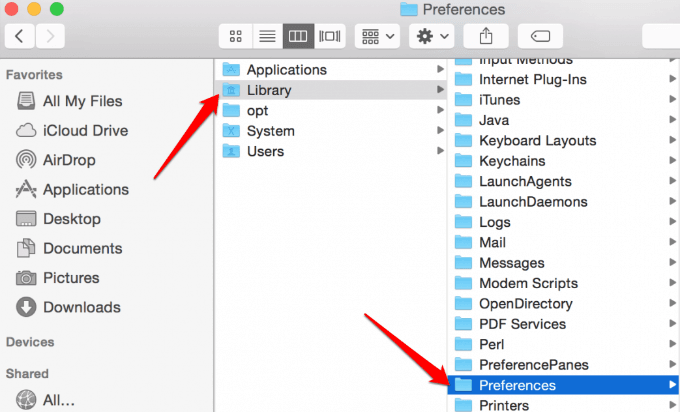The height and width of the screenshot is (412, 680).
Task: Expand arrow beside Users folder row
Action: (x=440, y=150)
